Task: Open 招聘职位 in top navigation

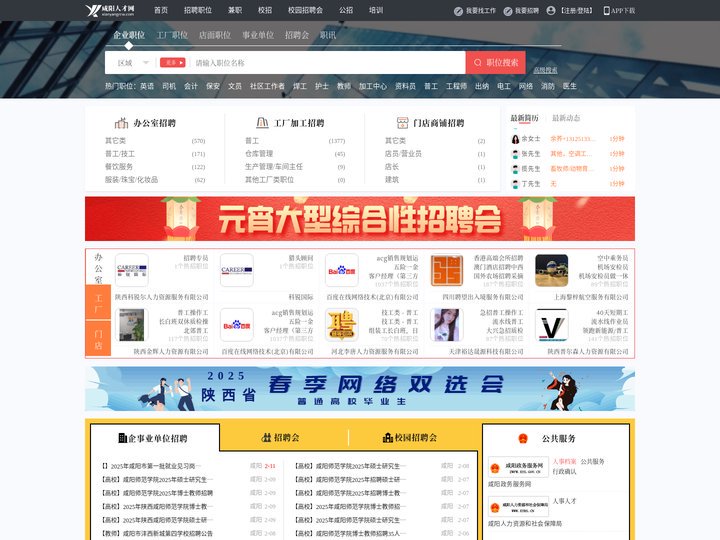Action: point(198,10)
